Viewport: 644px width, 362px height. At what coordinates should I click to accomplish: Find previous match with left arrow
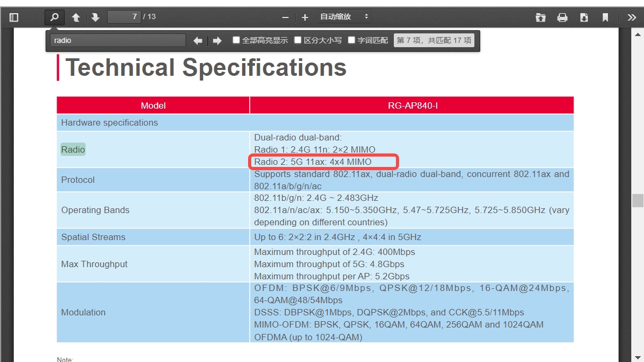[198, 40]
